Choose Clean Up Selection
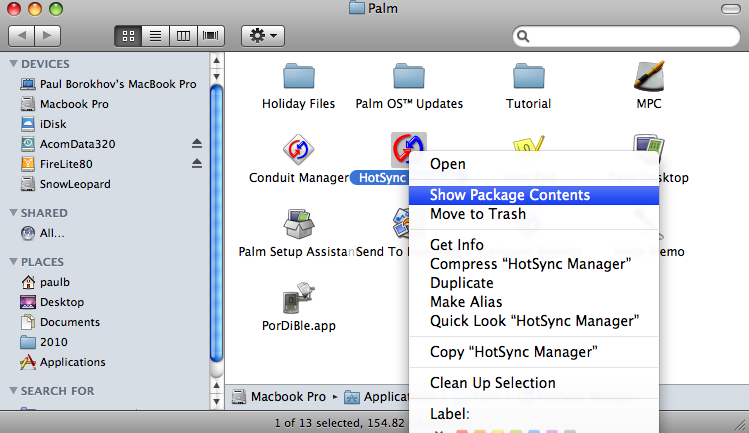 point(534,383)
